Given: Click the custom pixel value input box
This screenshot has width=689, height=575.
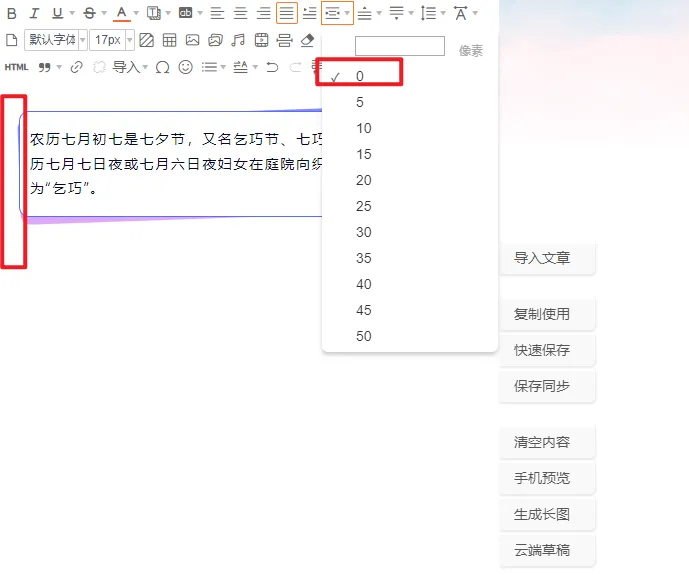Looking at the screenshot, I should 399,46.
